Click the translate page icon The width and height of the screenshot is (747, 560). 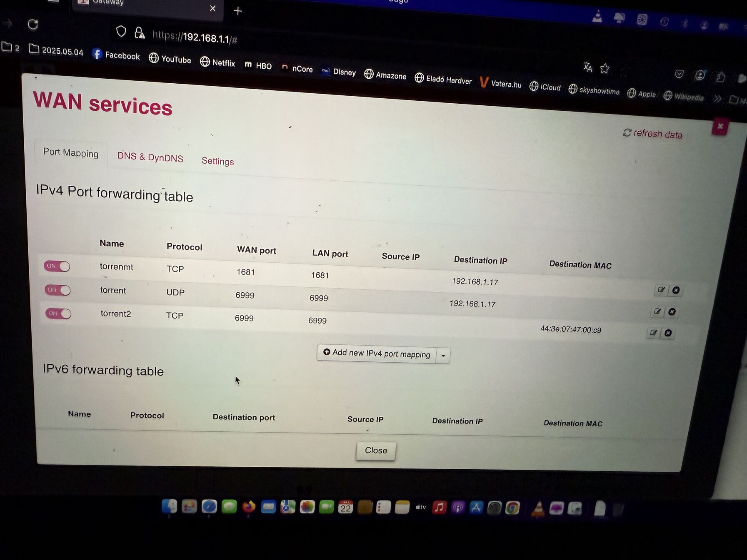(x=587, y=67)
